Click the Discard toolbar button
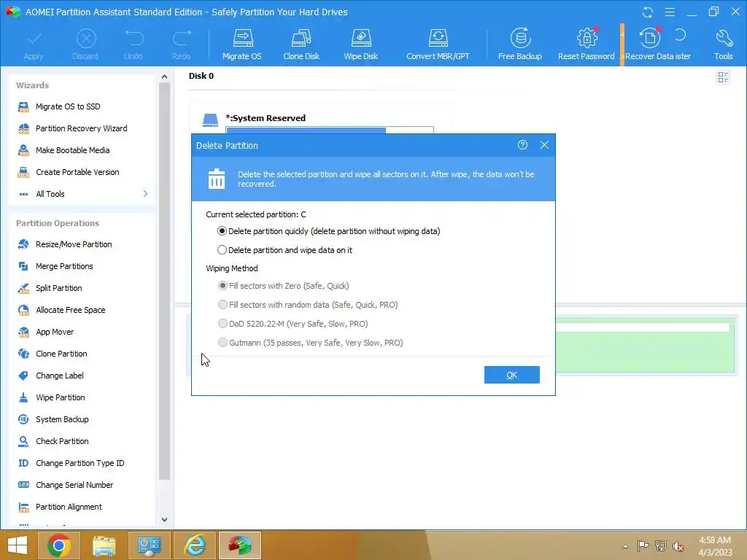Image resolution: width=747 pixels, height=560 pixels. click(x=86, y=44)
